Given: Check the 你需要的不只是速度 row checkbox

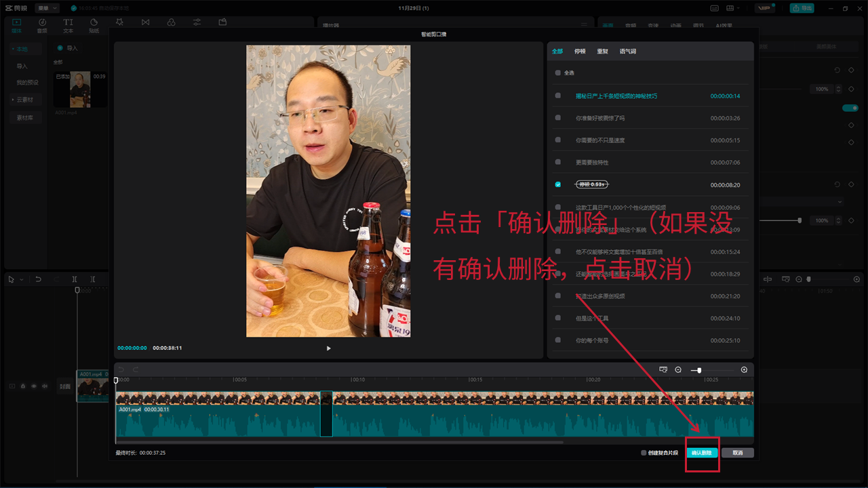Looking at the screenshot, I should point(558,140).
